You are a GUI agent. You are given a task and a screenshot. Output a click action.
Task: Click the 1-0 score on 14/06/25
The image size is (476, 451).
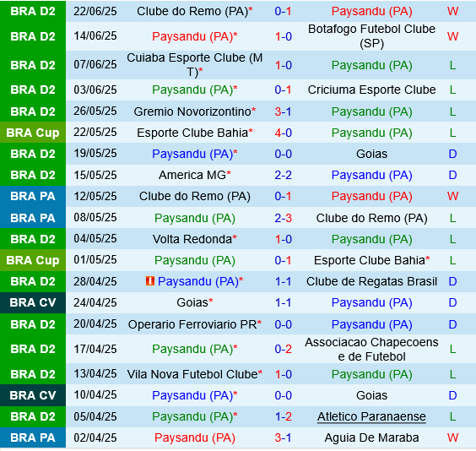tap(283, 36)
